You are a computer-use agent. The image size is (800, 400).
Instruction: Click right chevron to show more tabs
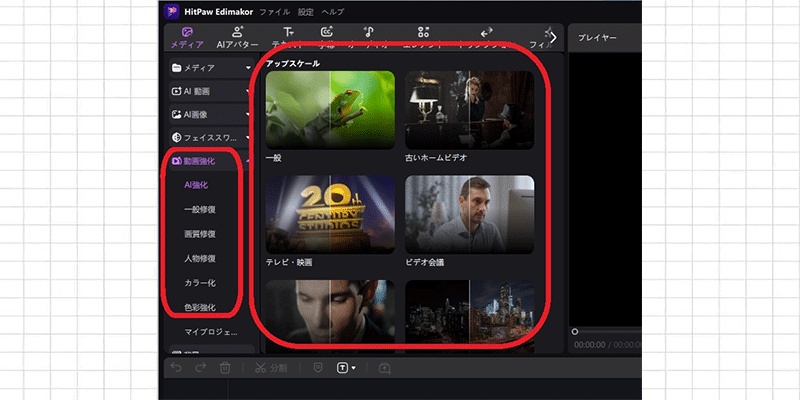pos(554,37)
